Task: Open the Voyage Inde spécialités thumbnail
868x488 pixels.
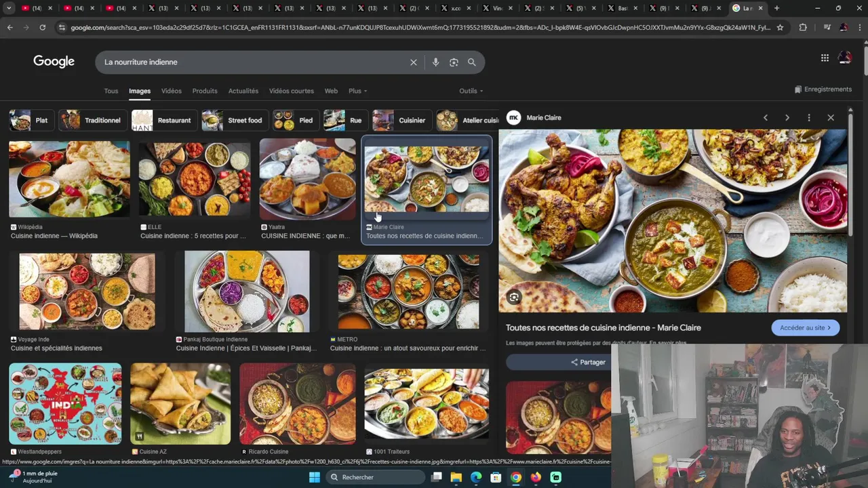Action: click(87, 291)
